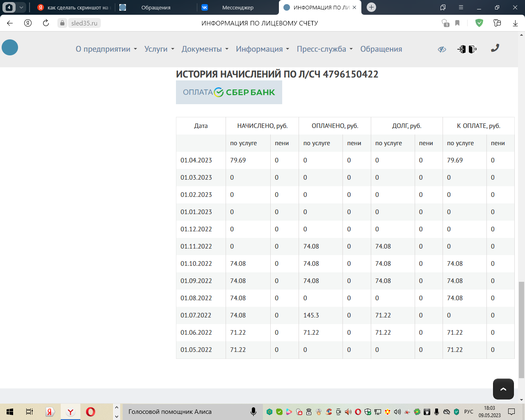The width and height of the screenshot is (525, 420).
Task: Click the login door icon with inward arrow
Action: tap(462, 49)
